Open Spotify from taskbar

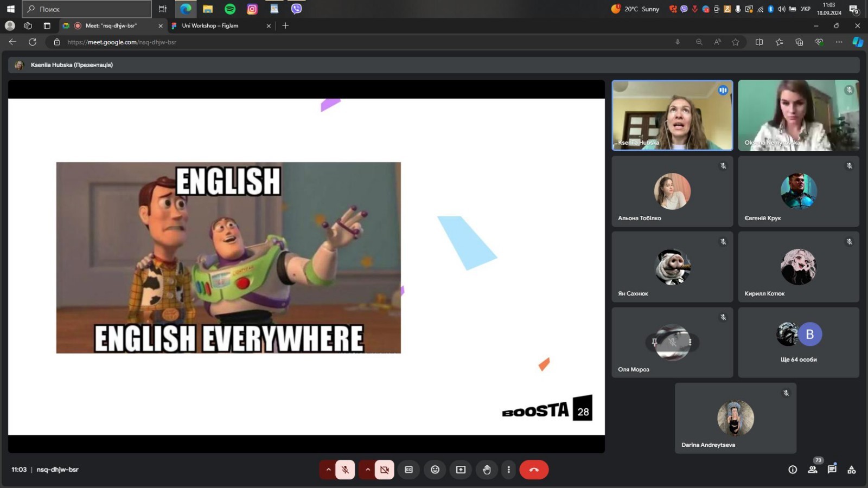point(230,9)
